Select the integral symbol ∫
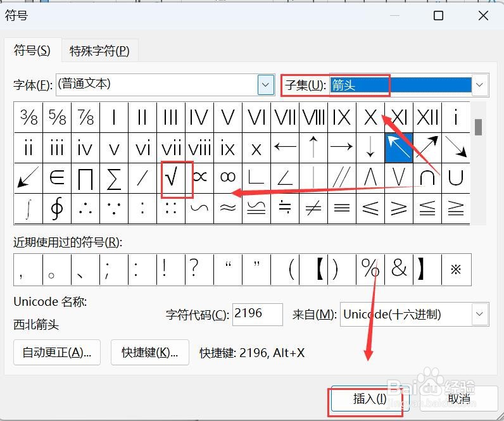This screenshot has width=504, height=421. tap(28, 208)
